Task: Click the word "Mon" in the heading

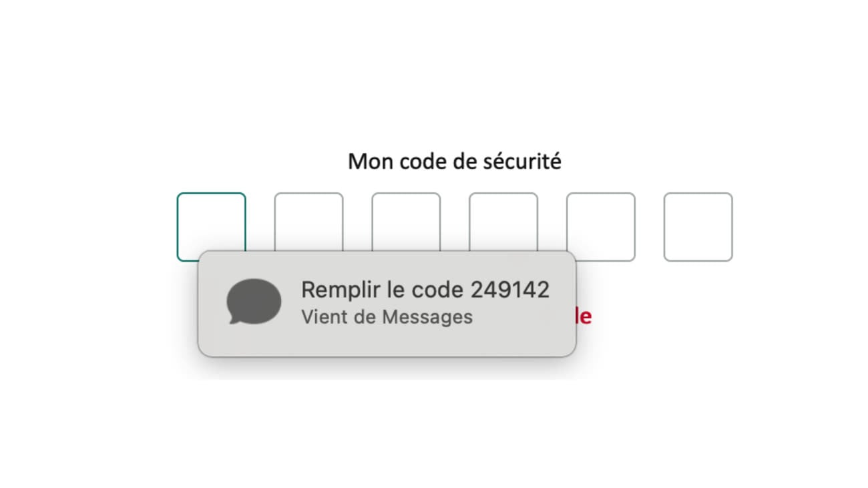Action: [371, 162]
